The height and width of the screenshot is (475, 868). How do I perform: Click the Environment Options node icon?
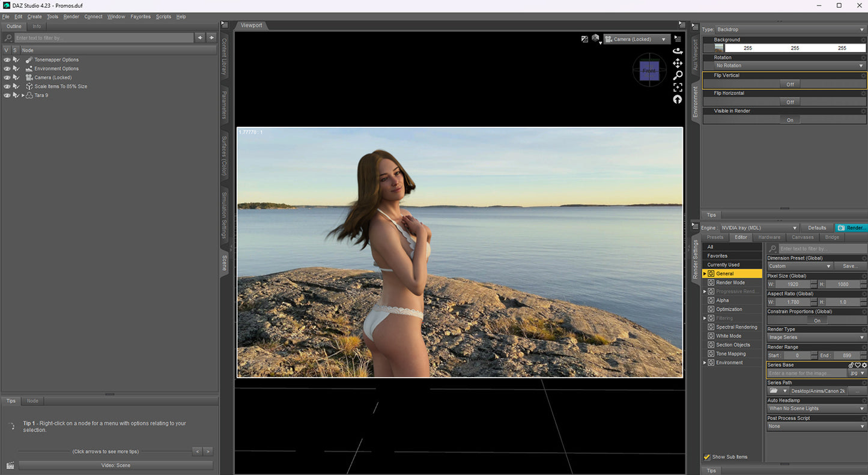point(29,68)
